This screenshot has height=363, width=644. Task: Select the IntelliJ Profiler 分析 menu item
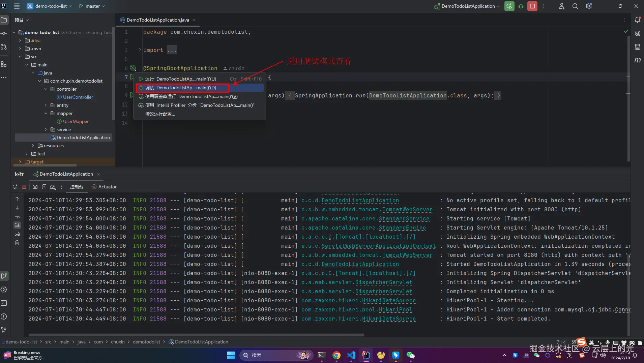point(200,105)
